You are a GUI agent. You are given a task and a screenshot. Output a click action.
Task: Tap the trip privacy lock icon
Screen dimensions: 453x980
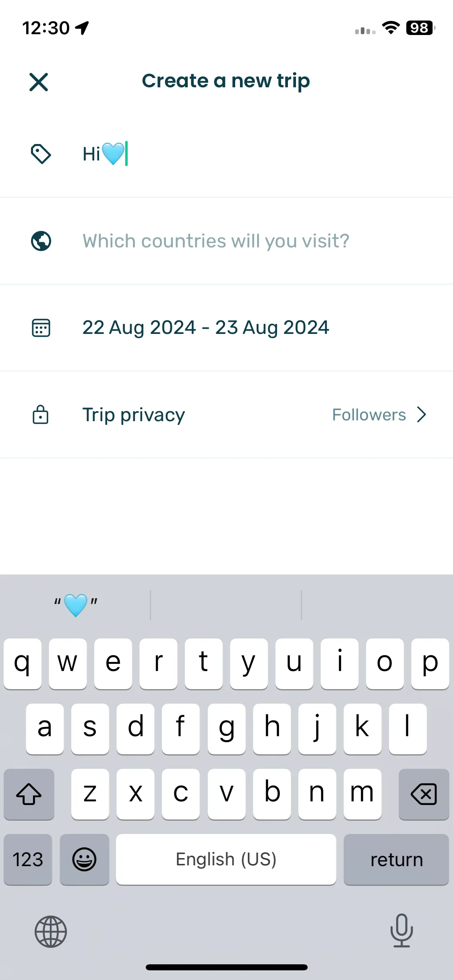pyautogui.click(x=40, y=414)
